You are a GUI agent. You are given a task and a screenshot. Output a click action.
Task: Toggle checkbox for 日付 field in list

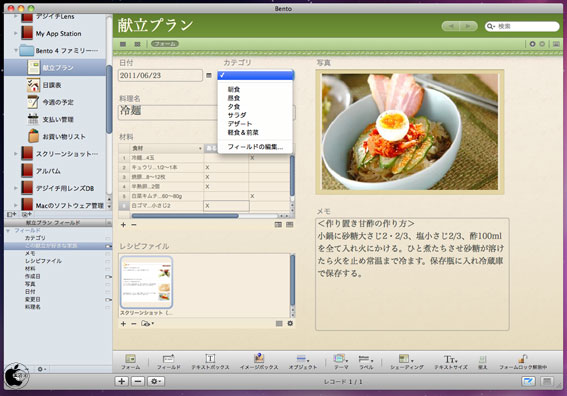108,292
